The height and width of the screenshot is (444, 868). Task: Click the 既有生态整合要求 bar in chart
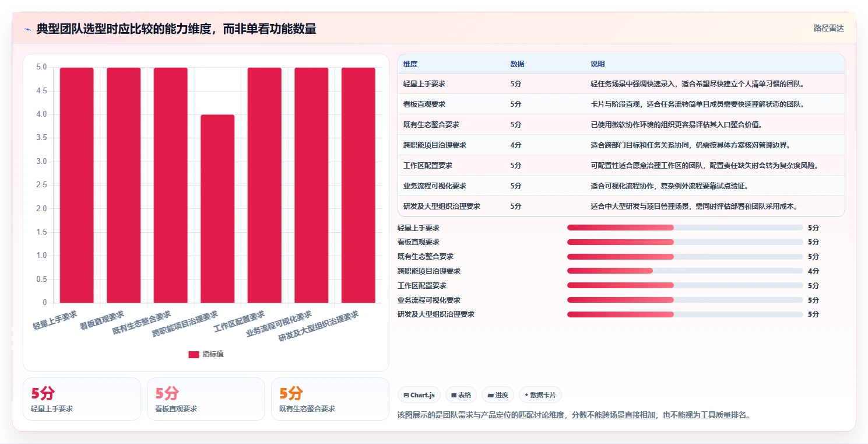click(x=171, y=185)
